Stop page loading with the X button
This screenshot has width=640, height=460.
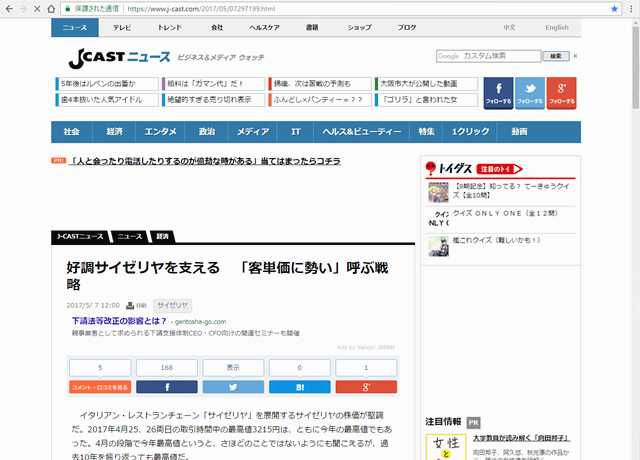(x=37, y=7)
